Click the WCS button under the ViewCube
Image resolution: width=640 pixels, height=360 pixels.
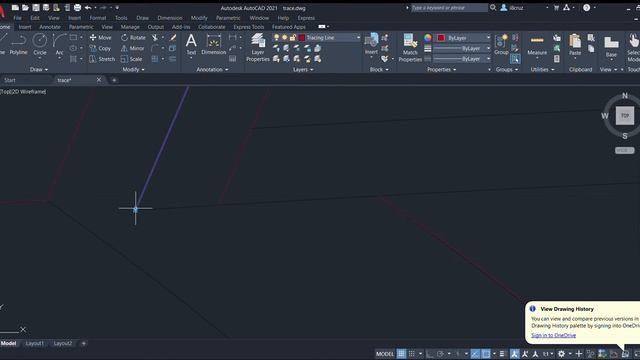(x=624, y=150)
